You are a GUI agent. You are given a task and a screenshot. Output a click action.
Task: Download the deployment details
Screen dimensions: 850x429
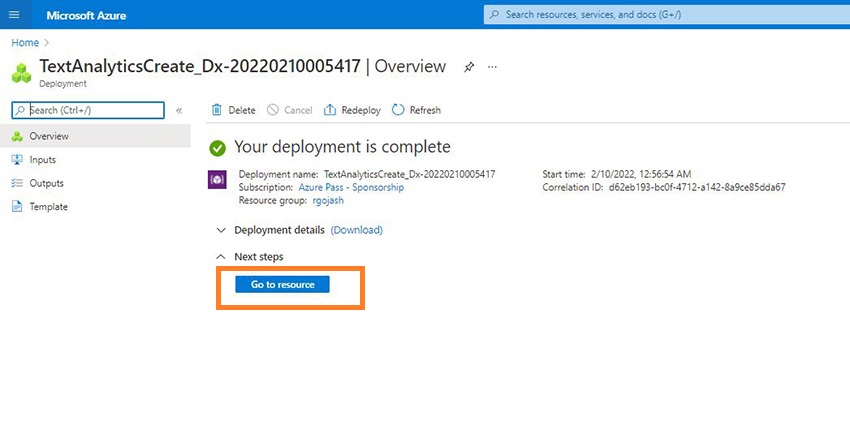pyautogui.click(x=357, y=230)
